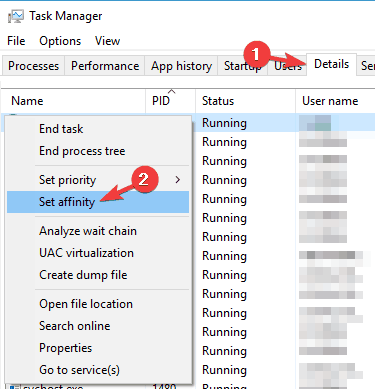The width and height of the screenshot is (375, 389).
Task: Click Running status in highlighted first row
Action: pyautogui.click(x=224, y=123)
